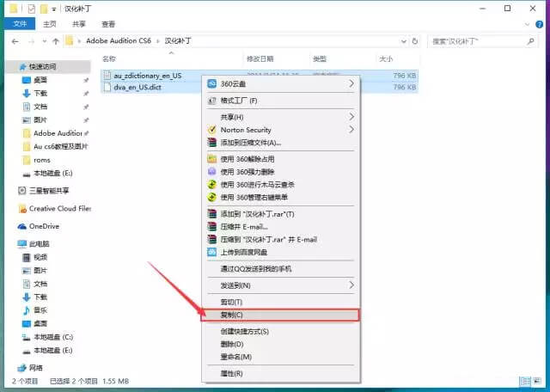Open Creative Cloud Files in sidebar
The height and width of the screenshot is (392, 550).
(x=60, y=208)
